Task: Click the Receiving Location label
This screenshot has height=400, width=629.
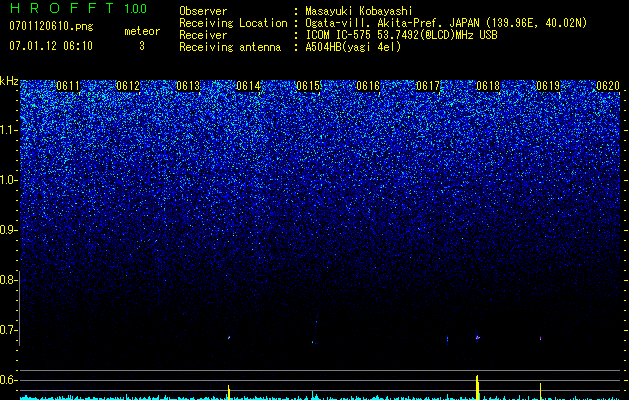Action: tap(233, 23)
